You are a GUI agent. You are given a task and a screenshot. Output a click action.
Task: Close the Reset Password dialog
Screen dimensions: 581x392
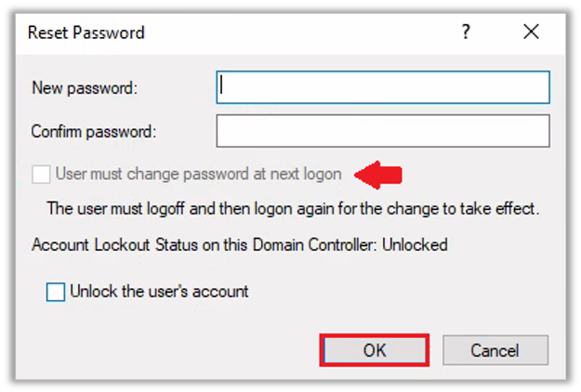point(531,33)
